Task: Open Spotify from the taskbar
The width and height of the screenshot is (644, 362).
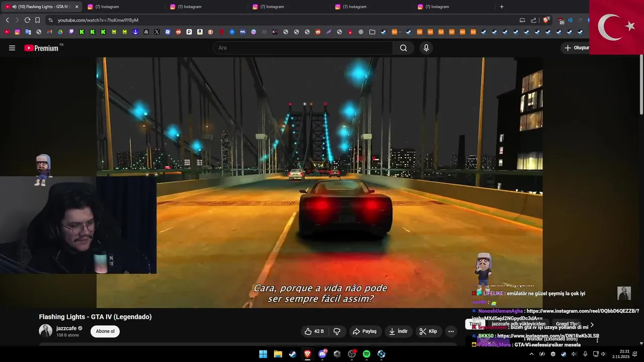Action: pyautogui.click(x=366, y=354)
